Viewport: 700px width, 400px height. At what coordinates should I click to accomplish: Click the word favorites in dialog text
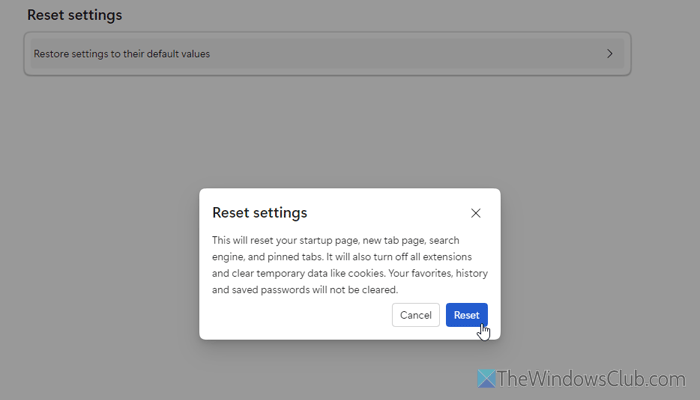coord(431,273)
